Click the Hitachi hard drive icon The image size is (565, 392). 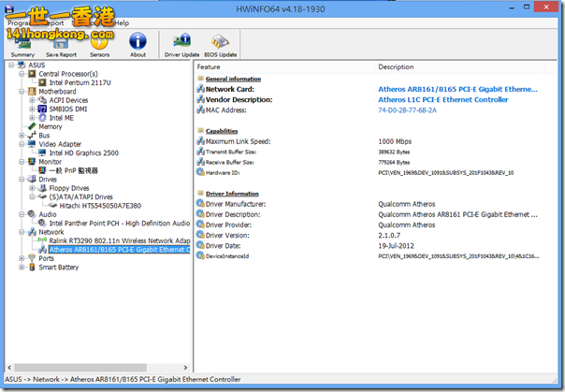click(x=53, y=206)
